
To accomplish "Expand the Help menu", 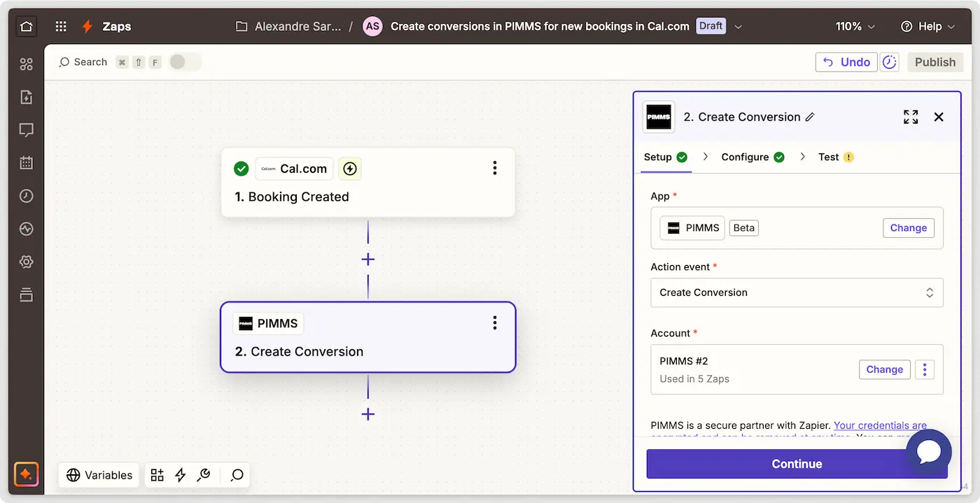I will (927, 27).
